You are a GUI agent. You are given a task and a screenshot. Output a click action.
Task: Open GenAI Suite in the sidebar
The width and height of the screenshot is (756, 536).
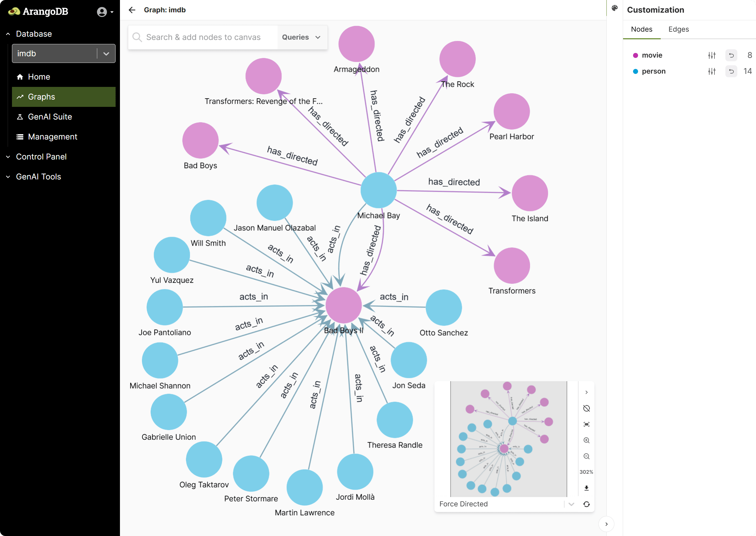(64, 117)
